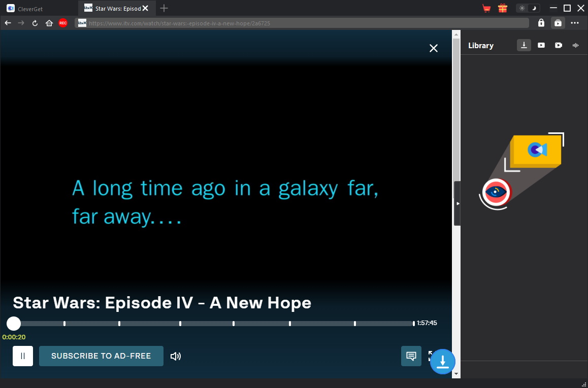Click SUBSCRIBE TO AD-FREE button
Image resolution: width=588 pixels, height=388 pixels.
pyautogui.click(x=101, y=356)
